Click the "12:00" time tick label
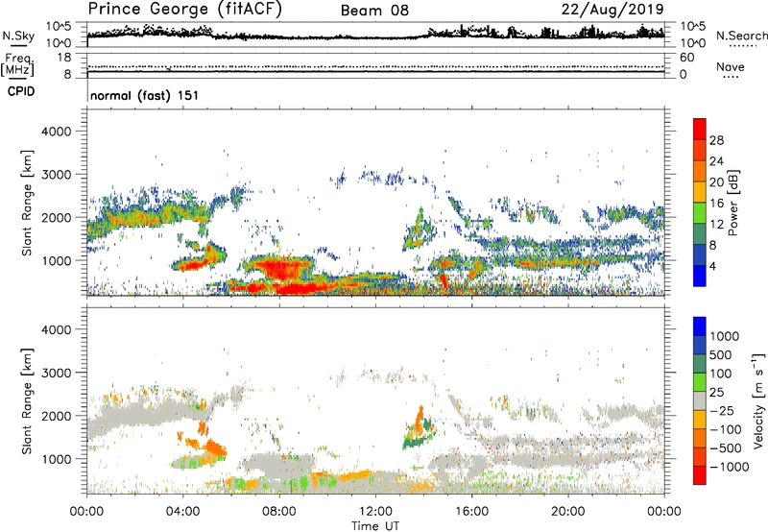Screen dimensions: 768x532 (375, 512)
